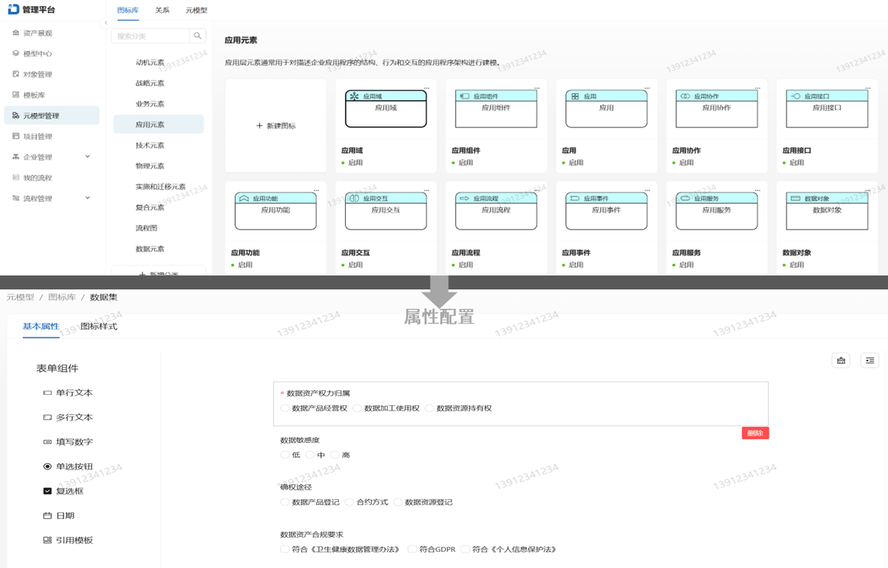This screenshot has height=568, width=888.
Task: Add a 填写数字 form component
Action: coord(68,442)
